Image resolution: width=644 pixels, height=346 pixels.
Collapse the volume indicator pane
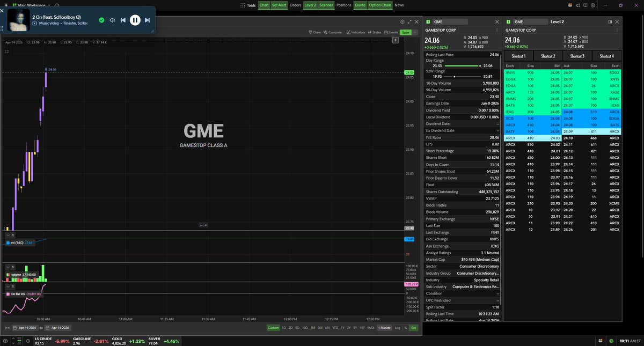pos(8,267)
